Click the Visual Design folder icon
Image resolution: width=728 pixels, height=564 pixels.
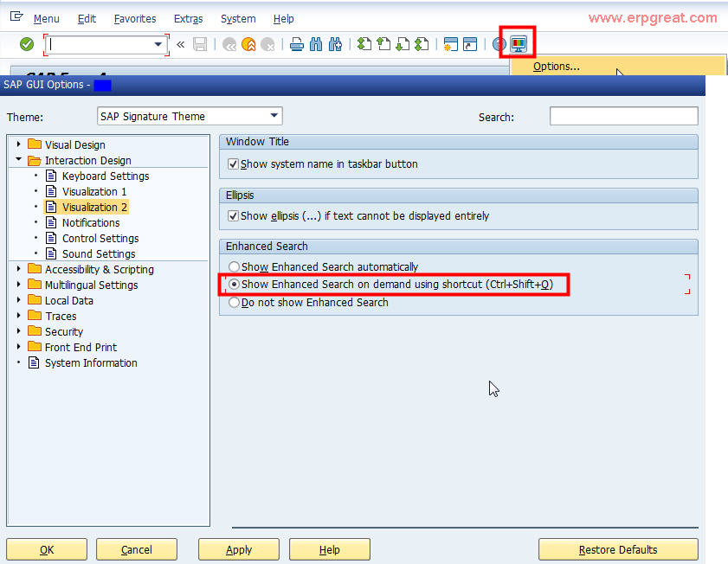coord(35,144)
